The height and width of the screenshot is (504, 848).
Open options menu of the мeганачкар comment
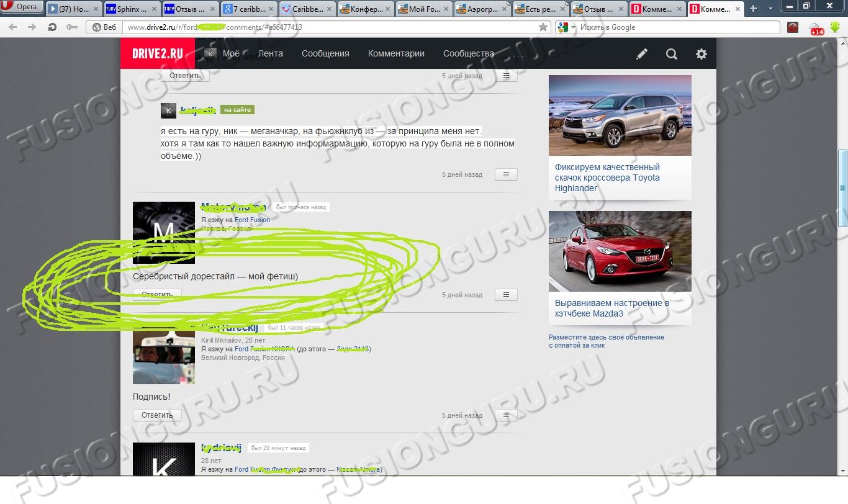point(506,174)
